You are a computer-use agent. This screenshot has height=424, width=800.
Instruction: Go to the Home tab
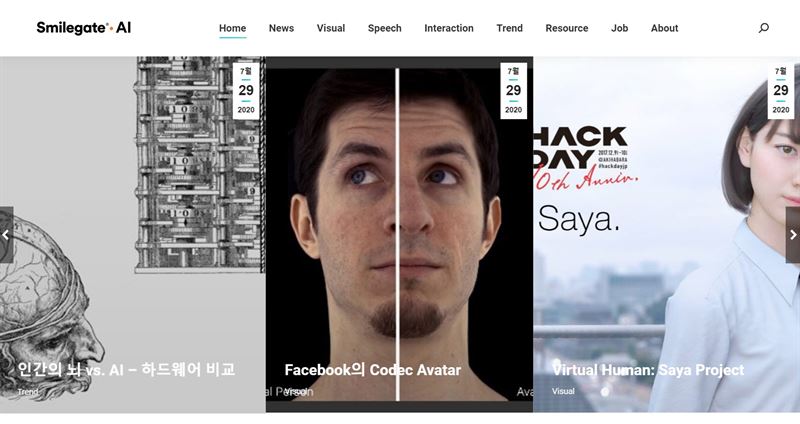233,28
